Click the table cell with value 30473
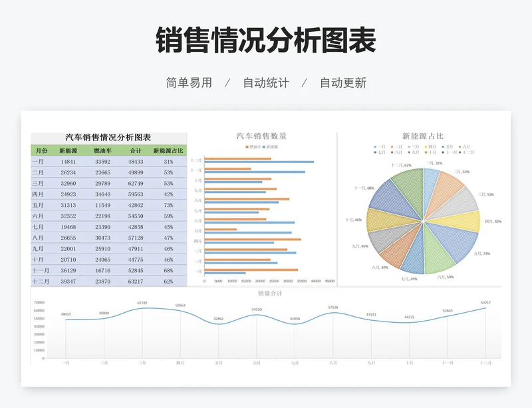The height and width of the screenshot is (408, 532). 102,238
